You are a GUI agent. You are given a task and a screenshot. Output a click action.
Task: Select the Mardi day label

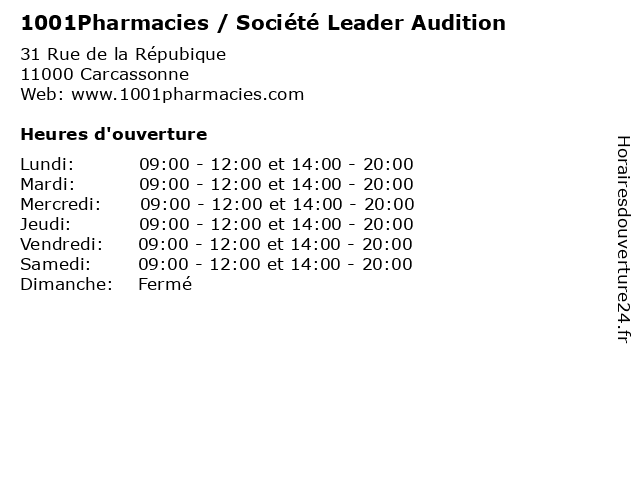click(x=48, y=184)
